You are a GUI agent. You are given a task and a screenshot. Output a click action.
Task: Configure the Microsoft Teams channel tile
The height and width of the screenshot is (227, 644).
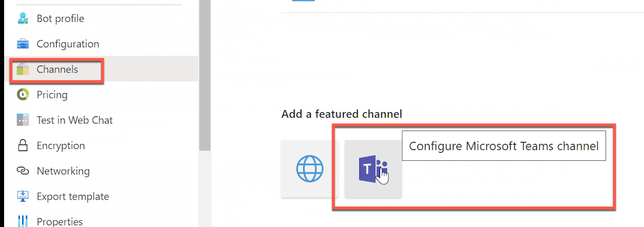click(x=373, y=168)
